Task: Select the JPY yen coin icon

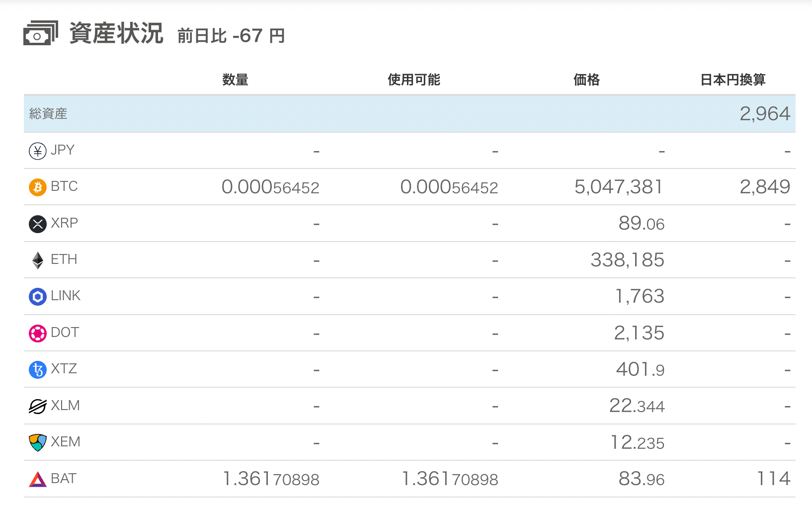Action: click(38, 151)
